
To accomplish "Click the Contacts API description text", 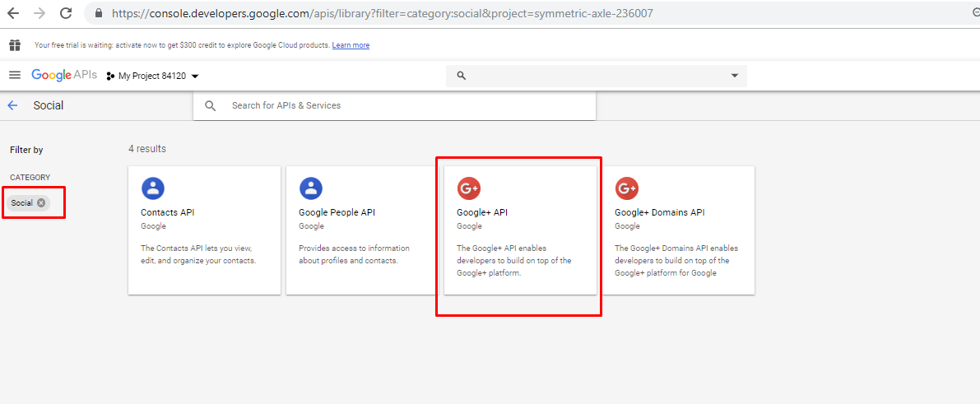I will coord(199,254).
